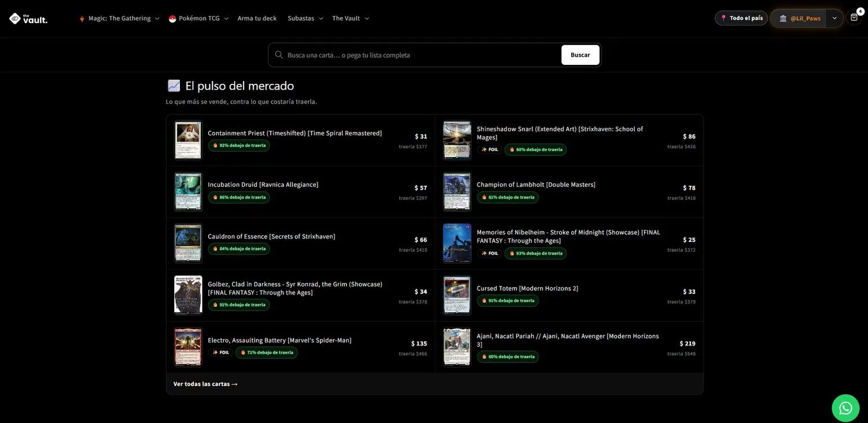This screenshot has width=868, height=423.
Task: Click Champion of Lambholt title
Action: pos(536,185)
